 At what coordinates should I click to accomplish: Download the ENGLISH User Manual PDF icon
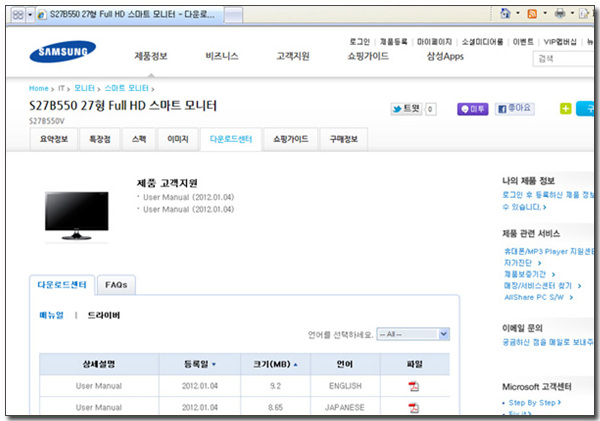414,387
